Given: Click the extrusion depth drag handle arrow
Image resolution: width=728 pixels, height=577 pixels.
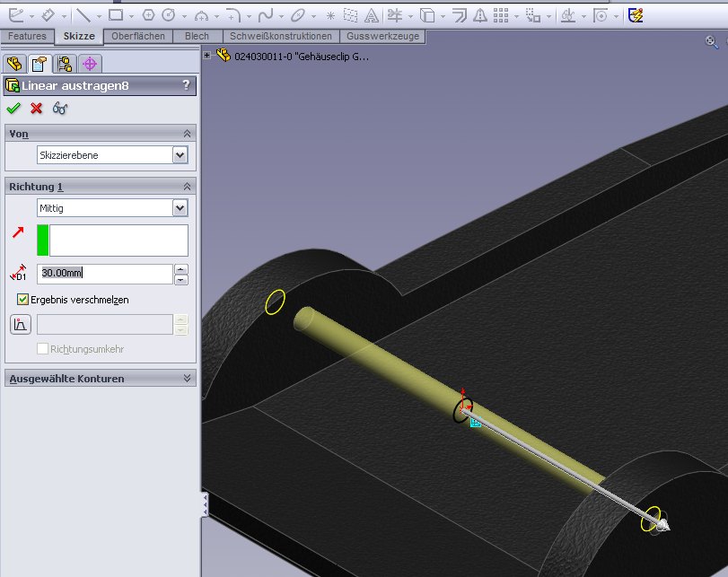Looking at the screenshot, I should click(x=662, y=526).
